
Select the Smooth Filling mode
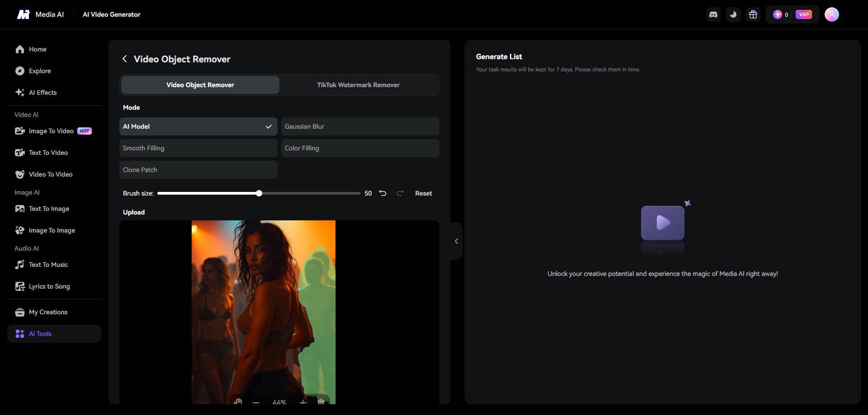tap(198, 148)
